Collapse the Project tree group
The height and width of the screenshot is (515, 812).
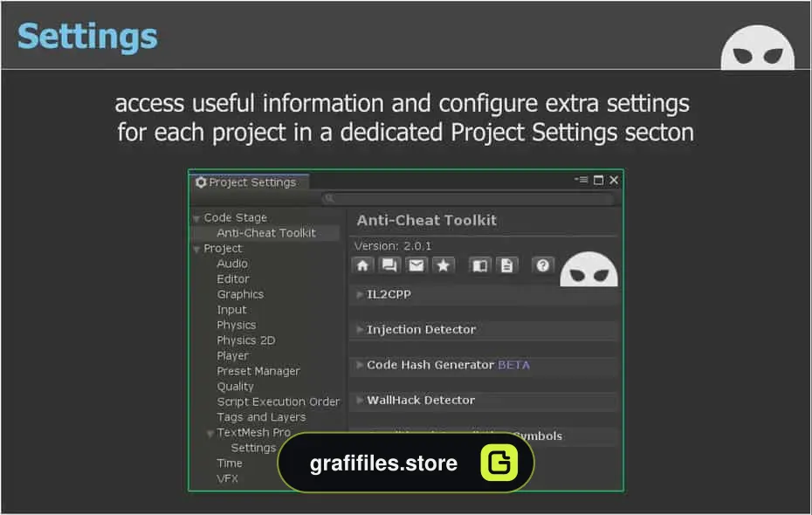[196, 250]
